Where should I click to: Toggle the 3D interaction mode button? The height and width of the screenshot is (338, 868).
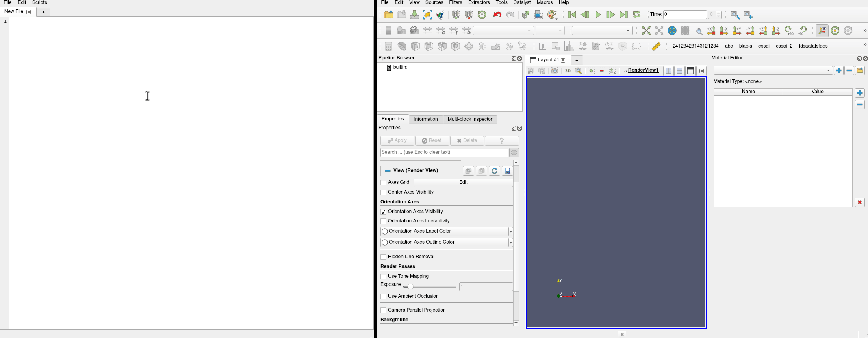click(568, 71)
